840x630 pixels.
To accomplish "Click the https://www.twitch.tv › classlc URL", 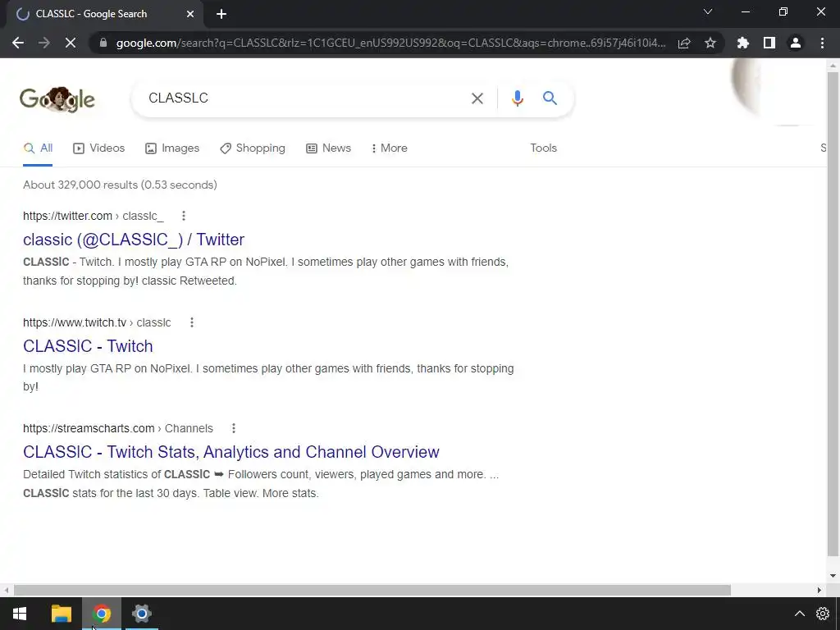I will coord(97,322).
